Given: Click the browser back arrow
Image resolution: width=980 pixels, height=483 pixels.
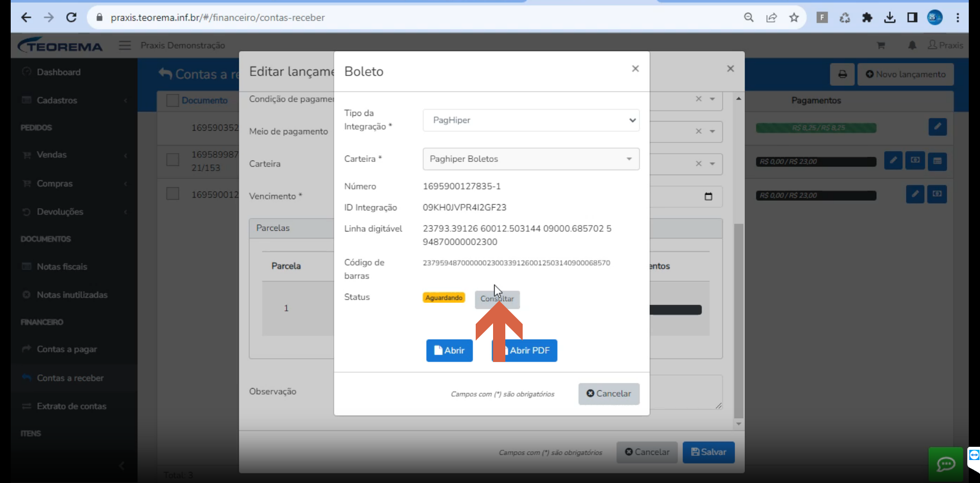Looking at the screenshot, I should 26,17.
